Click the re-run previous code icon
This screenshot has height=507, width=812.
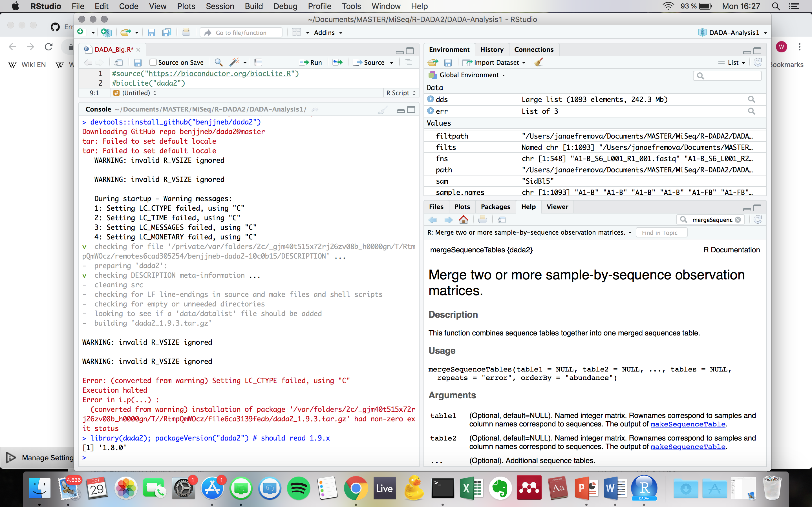coord(338,62)
